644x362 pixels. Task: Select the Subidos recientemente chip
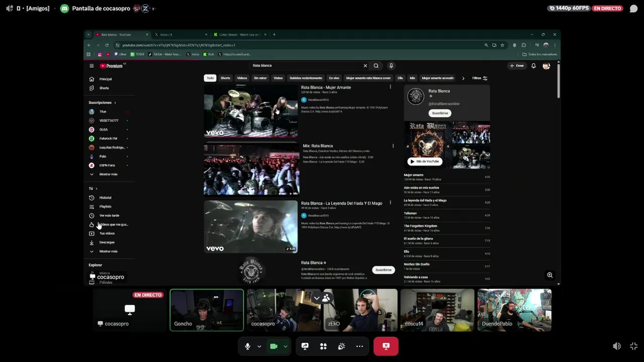click(305, 78)
